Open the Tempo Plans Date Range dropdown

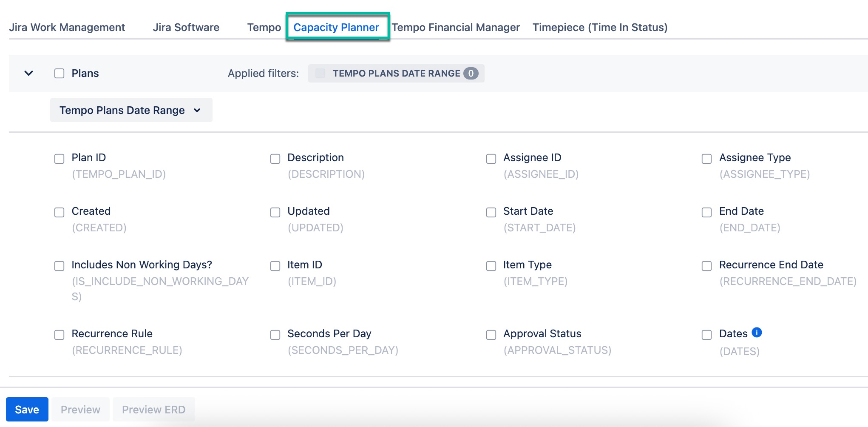pyautogui.click(x=131, y=110)
